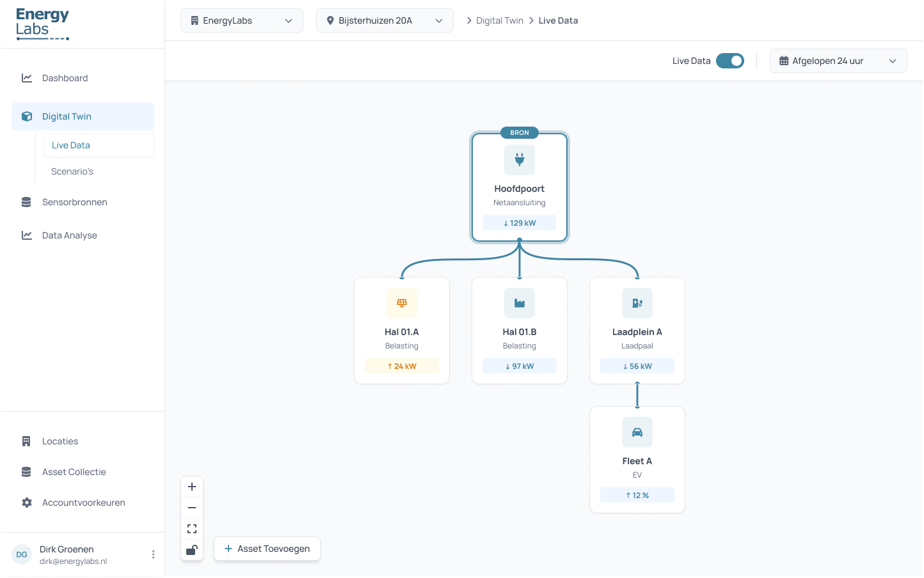Click the Data Analyse chart icon
This screenshot has height=578, width=924.
pos(26,235)
